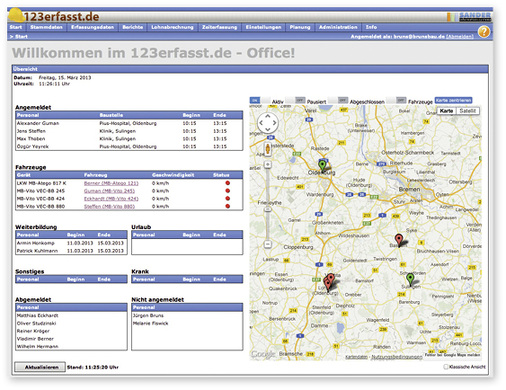Click the Baustelle column header in Angemeldet
The width and height of the screenshot is (506, 390).
tap(111, 115)
